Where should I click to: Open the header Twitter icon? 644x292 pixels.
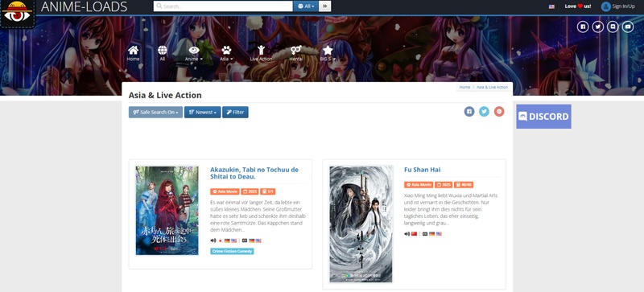coord(597,27)
